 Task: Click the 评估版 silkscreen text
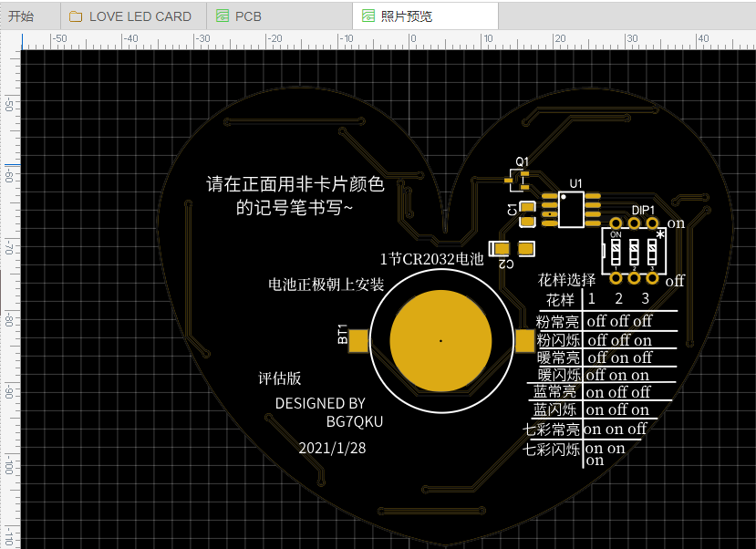point(279,378)
